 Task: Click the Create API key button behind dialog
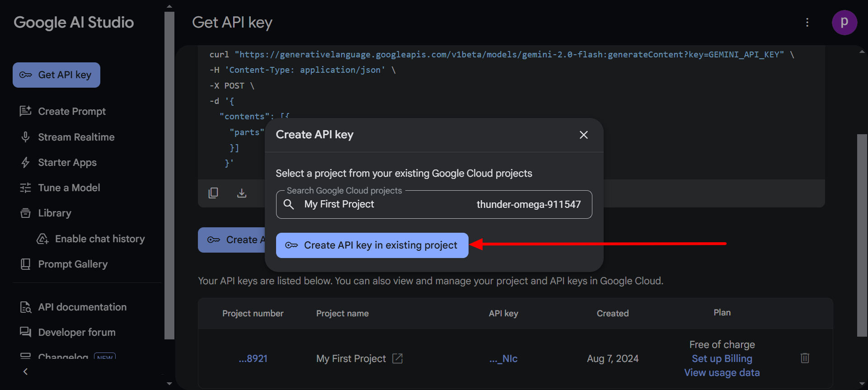click(232, 240)
